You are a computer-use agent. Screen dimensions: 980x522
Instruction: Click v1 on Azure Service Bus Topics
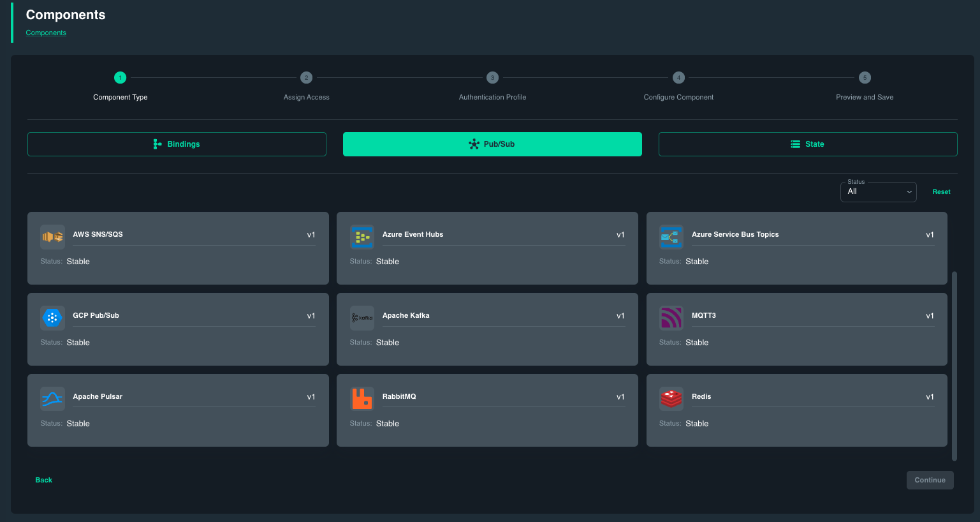[x=930, y=235]
